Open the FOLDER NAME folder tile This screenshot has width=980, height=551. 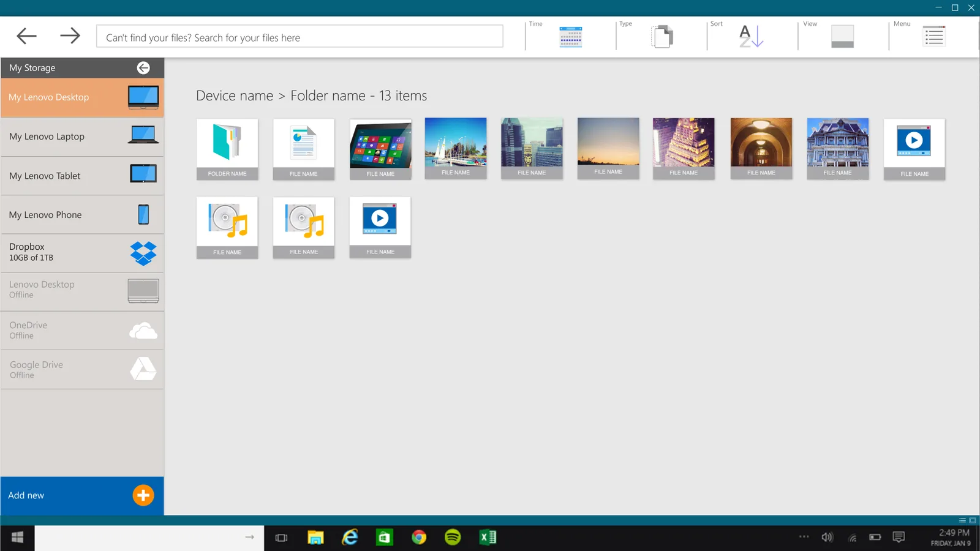(x=227, y=149)
